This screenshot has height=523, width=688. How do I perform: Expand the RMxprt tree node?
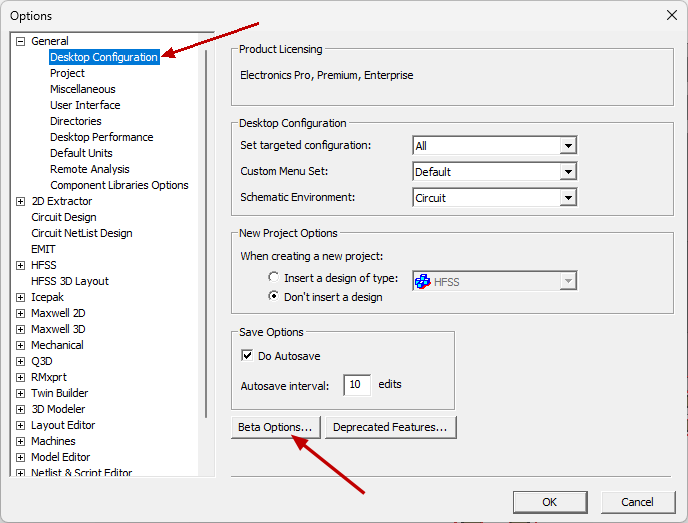click(x=20, y=377)
